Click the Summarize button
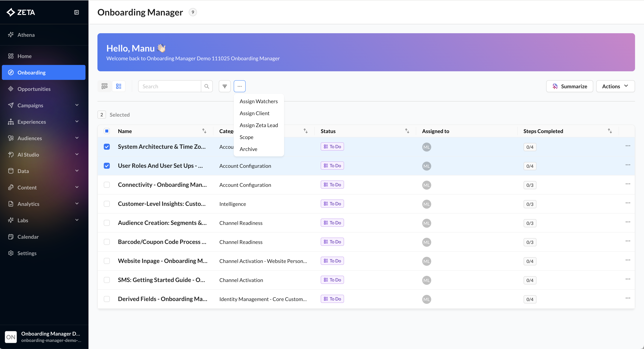Image resolution: width=644 pixels, height=349 pixels. click(x=570, y=86)
